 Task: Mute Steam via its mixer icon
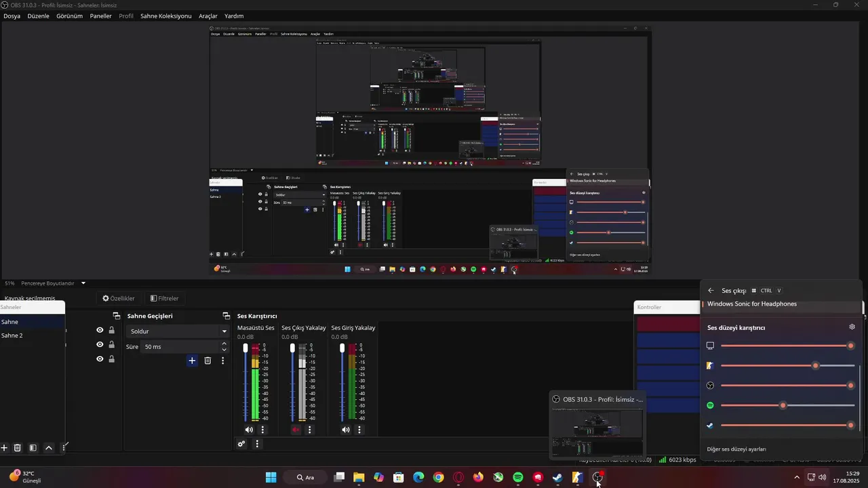[x=710, y=425]
